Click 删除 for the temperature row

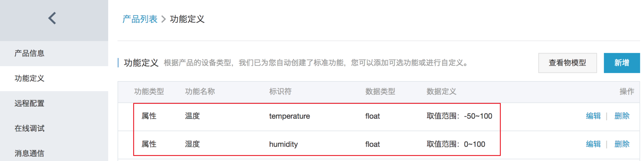(622, 116)
